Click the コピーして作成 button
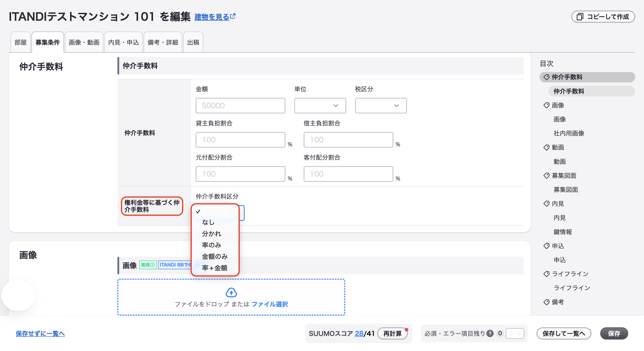The width and height of the screenshot is (644, 351). pos(603,17)
